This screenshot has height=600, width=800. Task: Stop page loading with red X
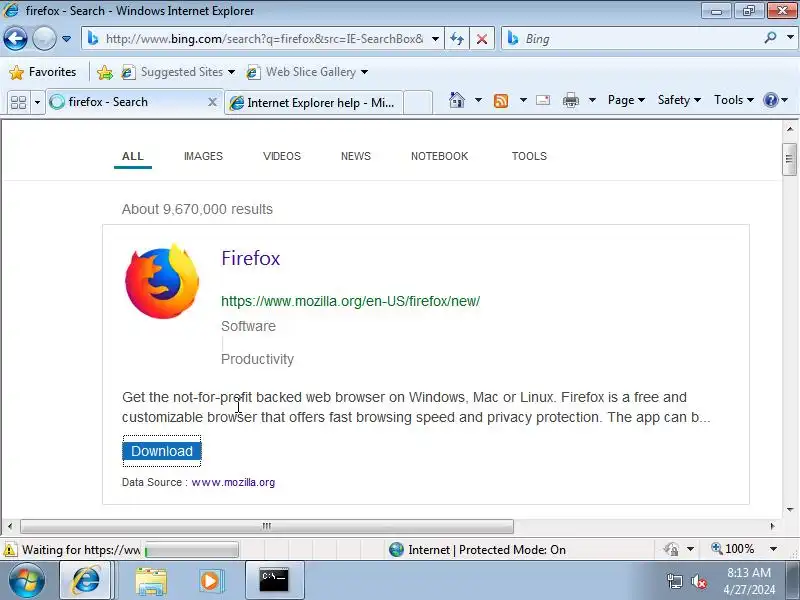pyautogui.click(x=482, y=39)
